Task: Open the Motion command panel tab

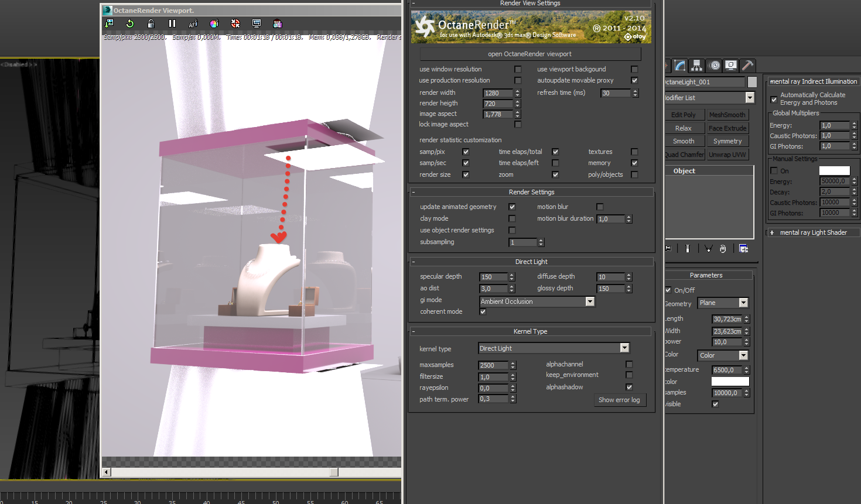Action: pos(715,66)
